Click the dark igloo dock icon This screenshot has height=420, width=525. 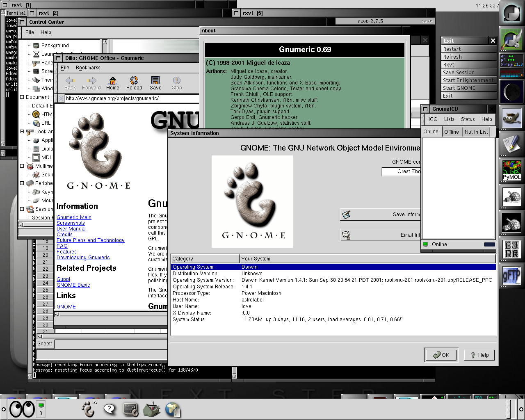pos(511,223)
